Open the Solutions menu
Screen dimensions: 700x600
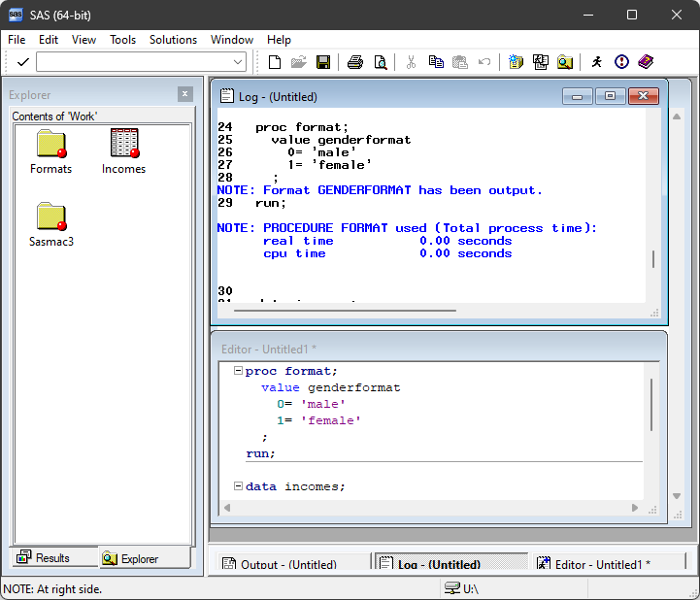173,40
